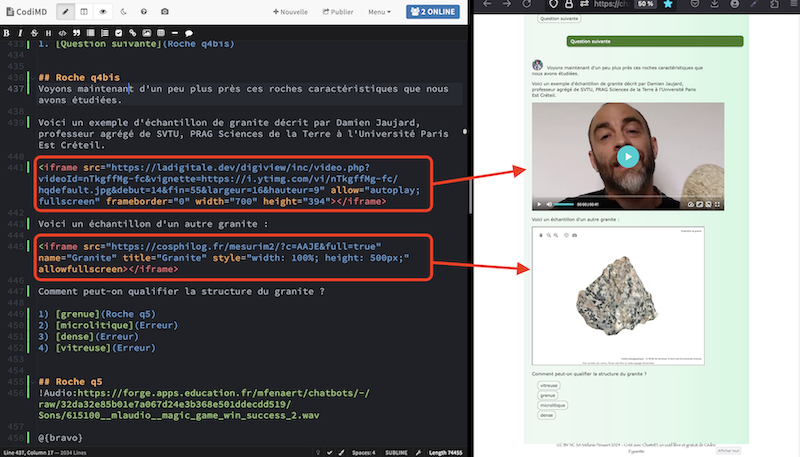Open the help question mark icon

[143, 11]
